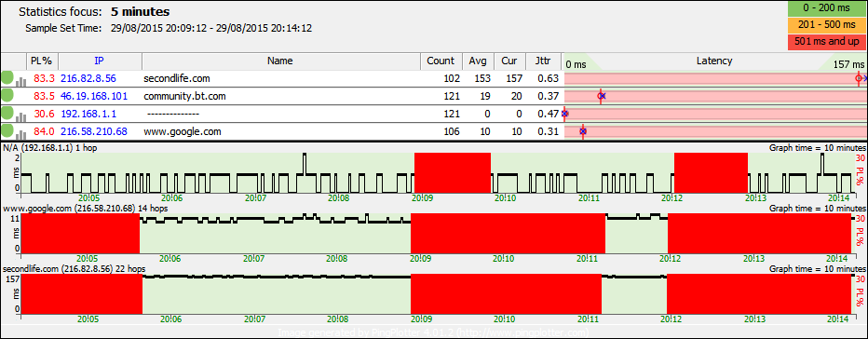Screen dimensions: 868x339
Task: Click the orange 201 - 500 ms legend swatch
Action: click(x=826, y=25)
